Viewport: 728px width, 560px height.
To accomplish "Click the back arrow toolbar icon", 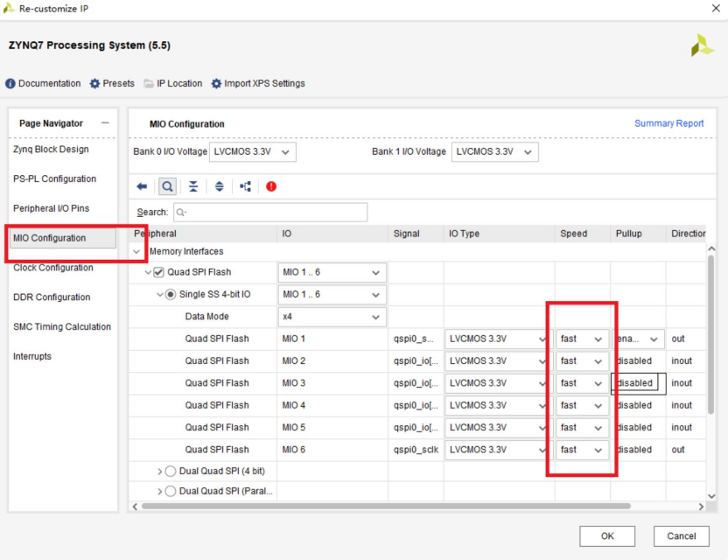I will (142, 186).
